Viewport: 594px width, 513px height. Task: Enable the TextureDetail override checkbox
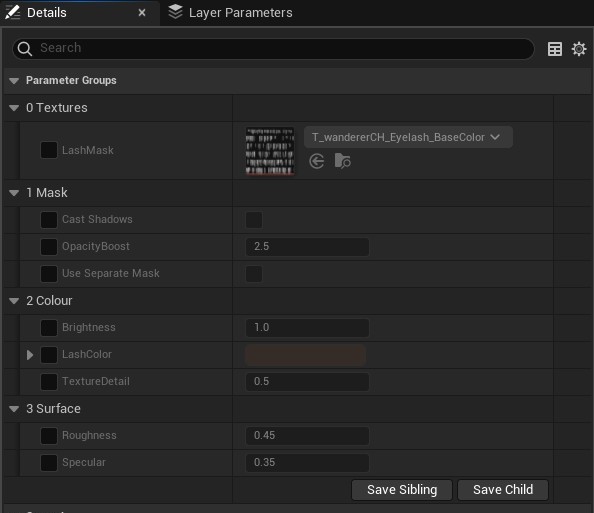[x=49, y=382]
